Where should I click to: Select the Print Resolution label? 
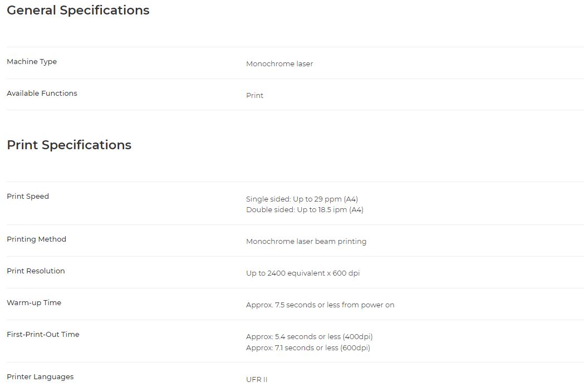pos(36,271)
